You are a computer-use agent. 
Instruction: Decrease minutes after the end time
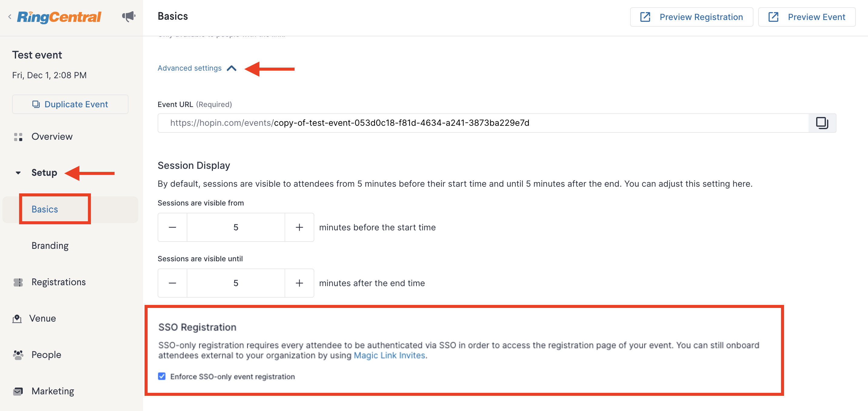(x=172, y=283)
